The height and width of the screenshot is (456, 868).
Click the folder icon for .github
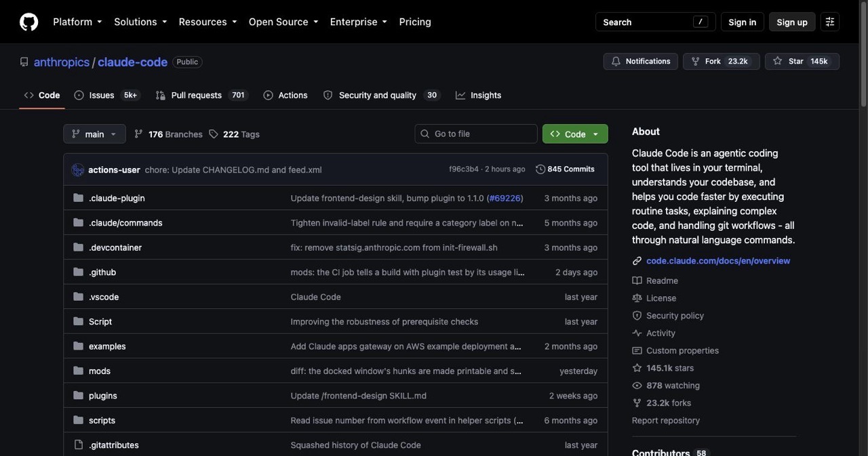[x=78, y=272]
